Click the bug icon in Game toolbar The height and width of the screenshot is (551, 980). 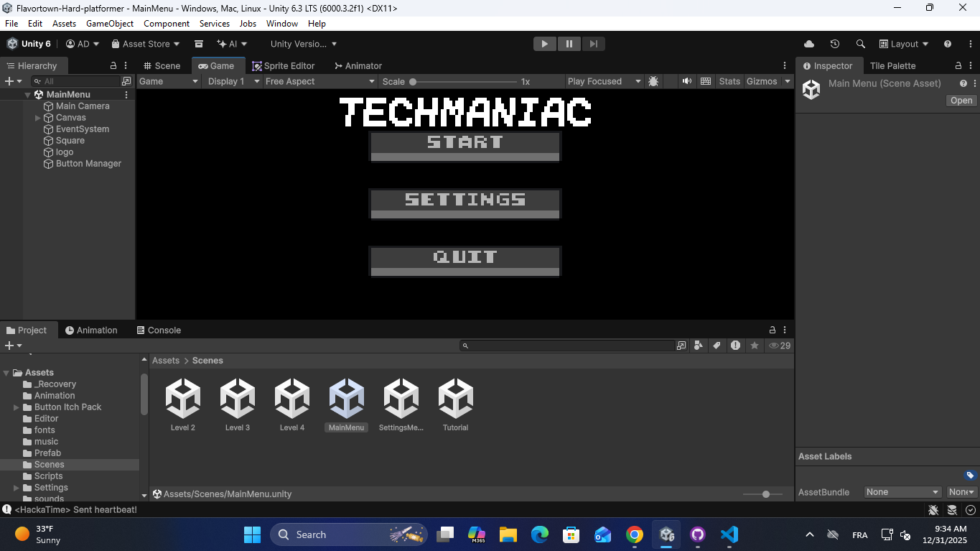pos(653,81)
